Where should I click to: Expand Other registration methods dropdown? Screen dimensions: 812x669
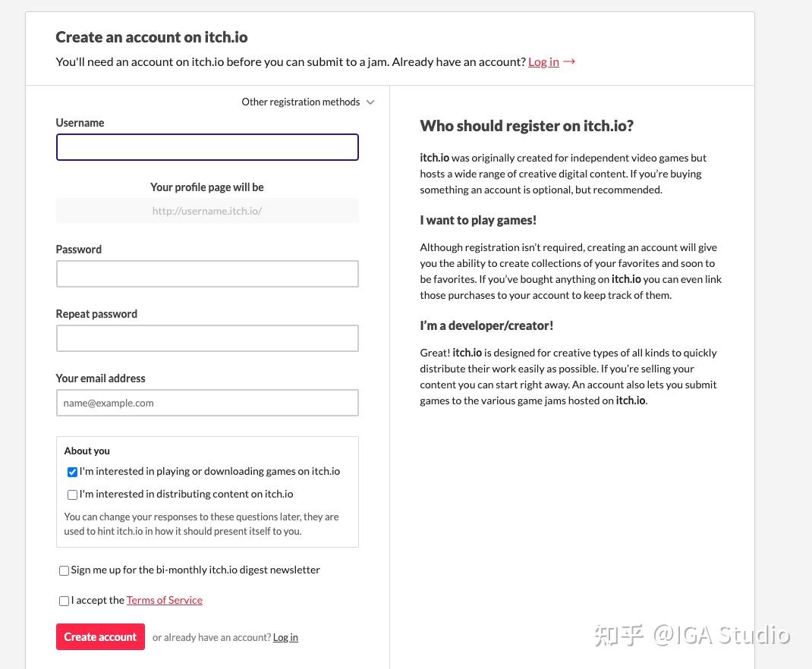(x=301, y=102)
